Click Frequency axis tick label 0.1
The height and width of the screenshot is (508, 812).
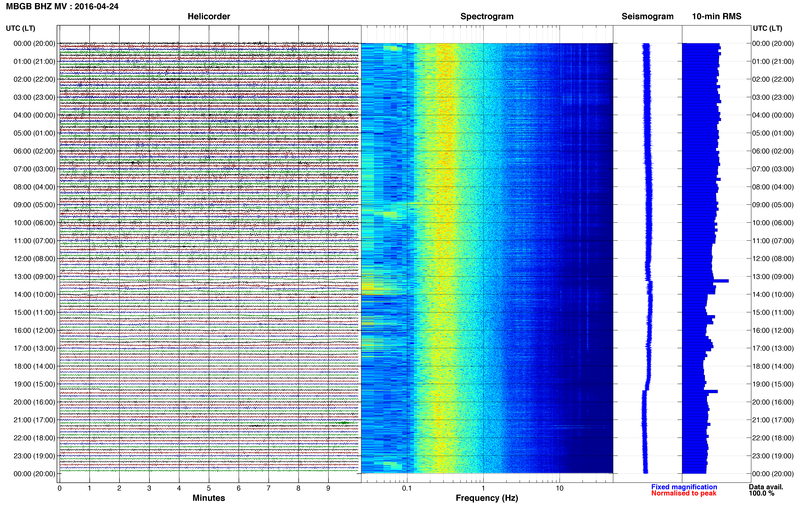pyautogui.click(x=407, y=488)
